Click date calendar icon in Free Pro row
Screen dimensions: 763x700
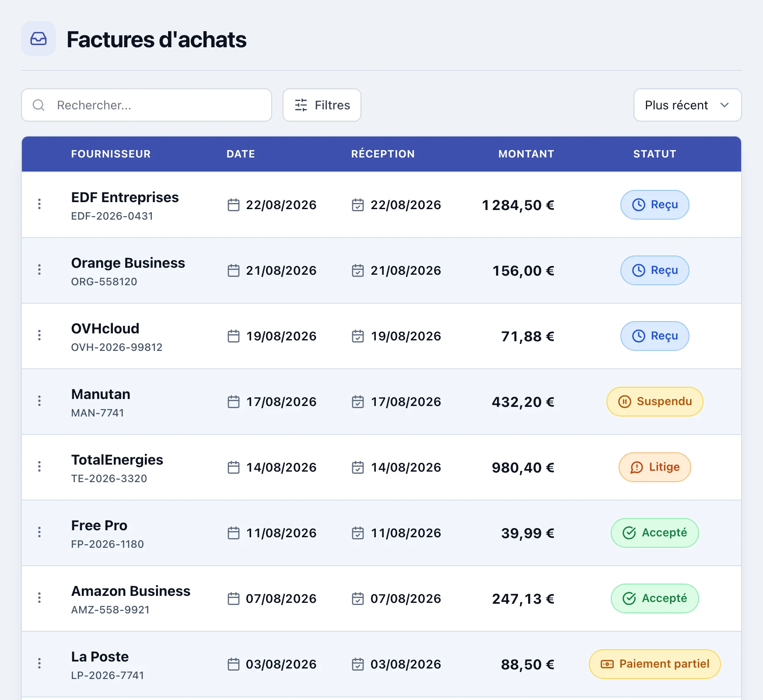coord(234,533)
